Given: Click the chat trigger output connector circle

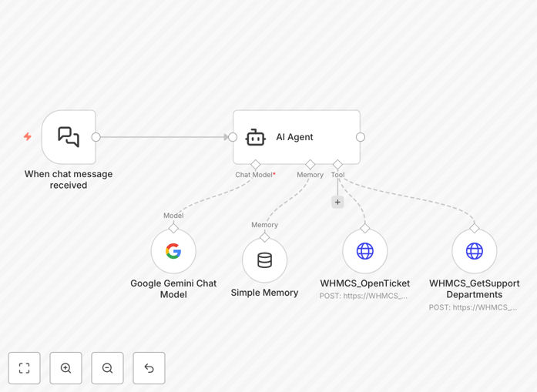Looking at the screenshot, I should pyautogui.click(x=96, y=137).
